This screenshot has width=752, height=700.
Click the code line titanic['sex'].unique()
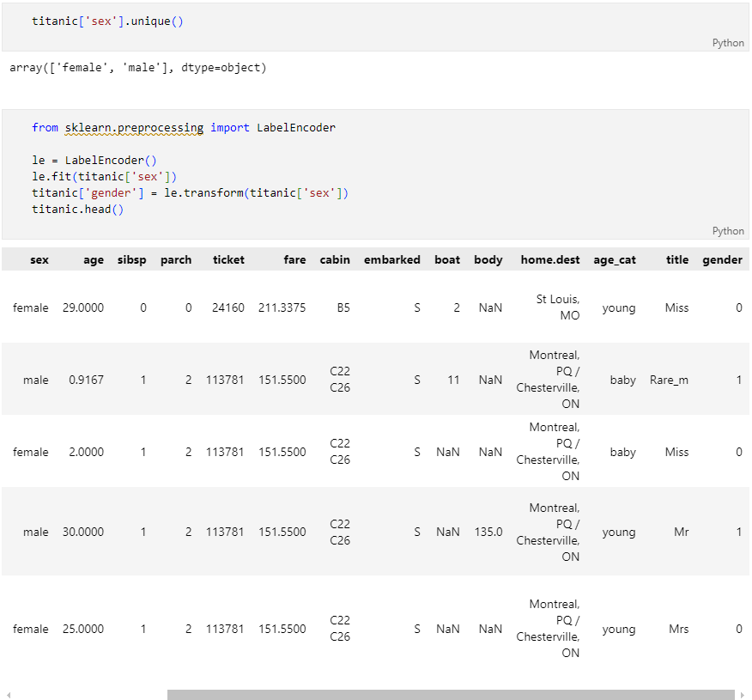(x=107, y=21)
